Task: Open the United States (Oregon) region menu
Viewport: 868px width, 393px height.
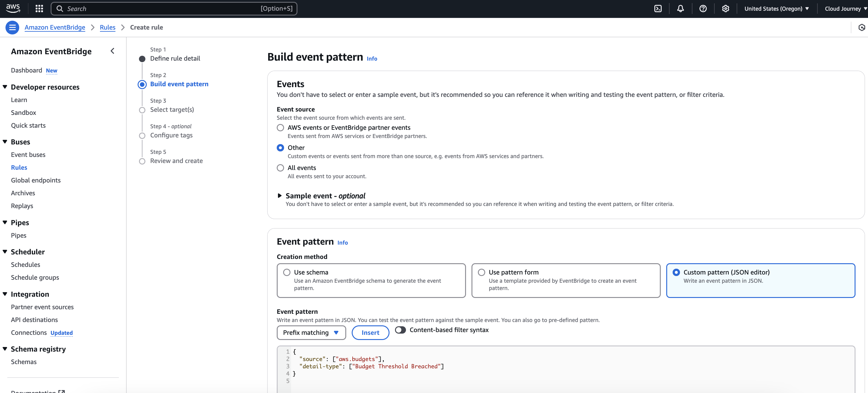Action: (x=776, y=9)
